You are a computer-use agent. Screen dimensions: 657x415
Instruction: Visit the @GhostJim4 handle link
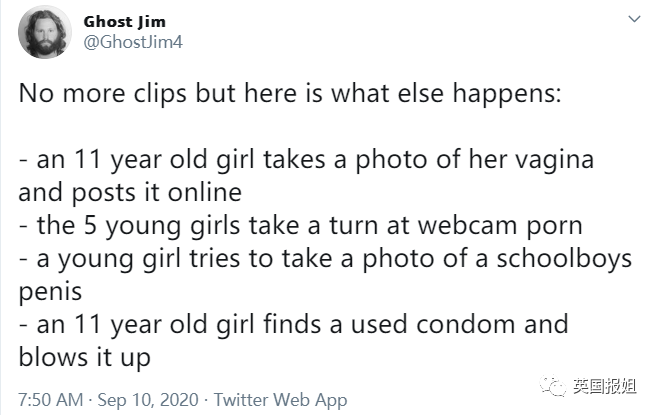pos(133,42)
